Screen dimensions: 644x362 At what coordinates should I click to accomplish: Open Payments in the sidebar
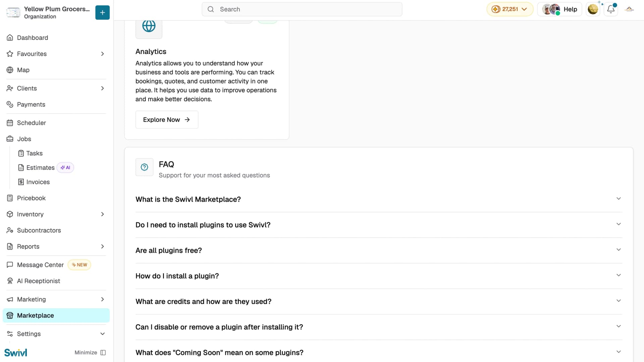coord(56,104)
